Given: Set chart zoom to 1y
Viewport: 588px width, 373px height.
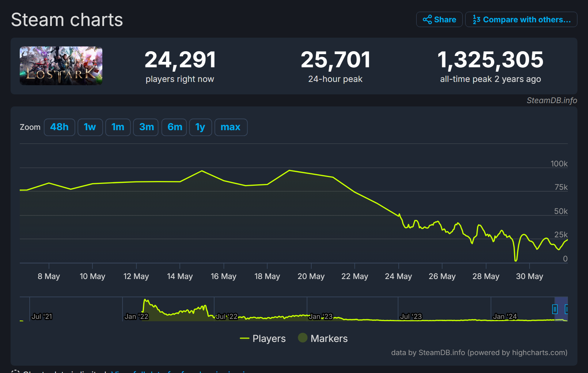Looking at the screenshot, I should (x=201, y=127).
